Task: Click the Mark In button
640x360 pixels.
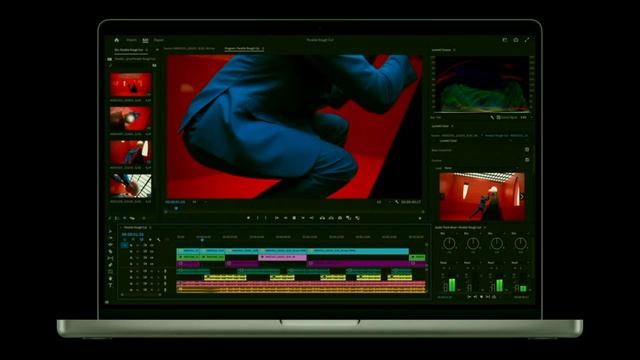Action: 258,218
